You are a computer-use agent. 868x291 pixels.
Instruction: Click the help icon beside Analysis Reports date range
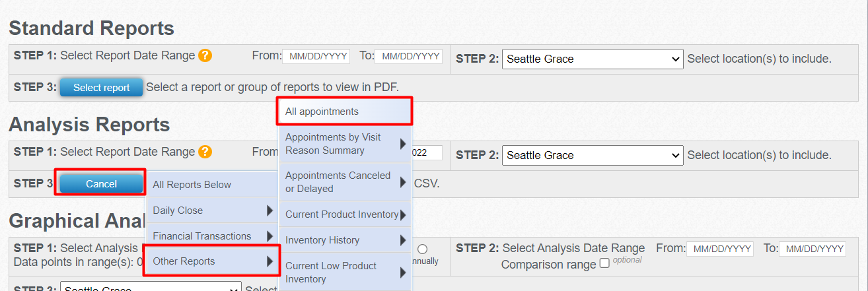click(205, 152)
